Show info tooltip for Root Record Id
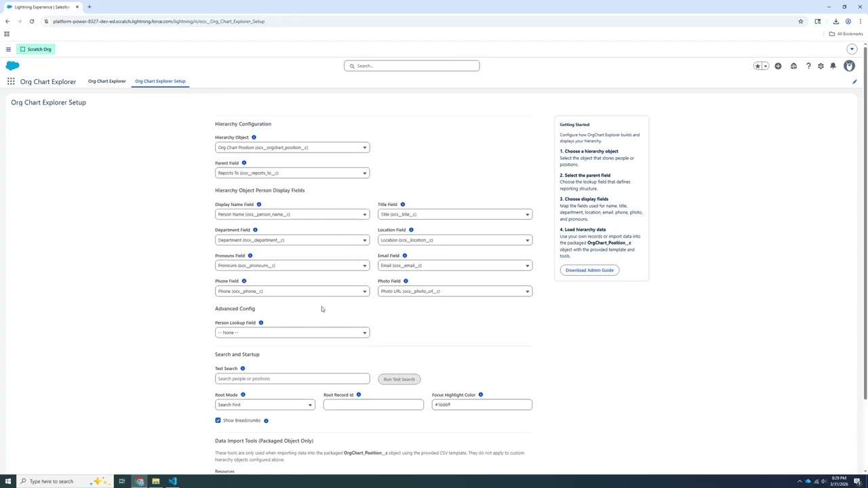Screen dimensions: 868x488 pyautogui.click(x=359, y=394)
